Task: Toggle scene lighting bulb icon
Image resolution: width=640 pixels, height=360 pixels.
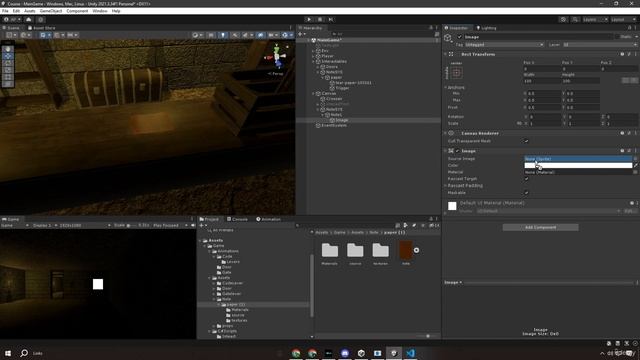Action: point(223,35)
